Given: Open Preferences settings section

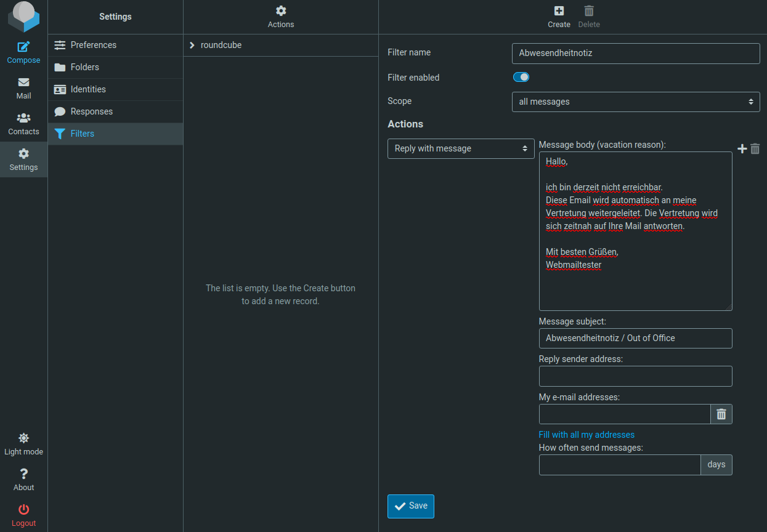Looking at the screenshot, I should point(93,45).
